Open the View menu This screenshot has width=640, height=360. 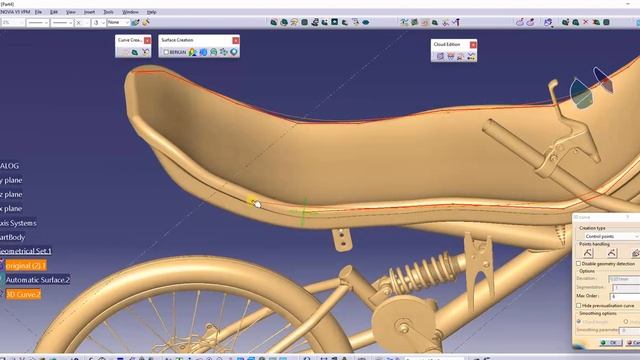(71, 12)
